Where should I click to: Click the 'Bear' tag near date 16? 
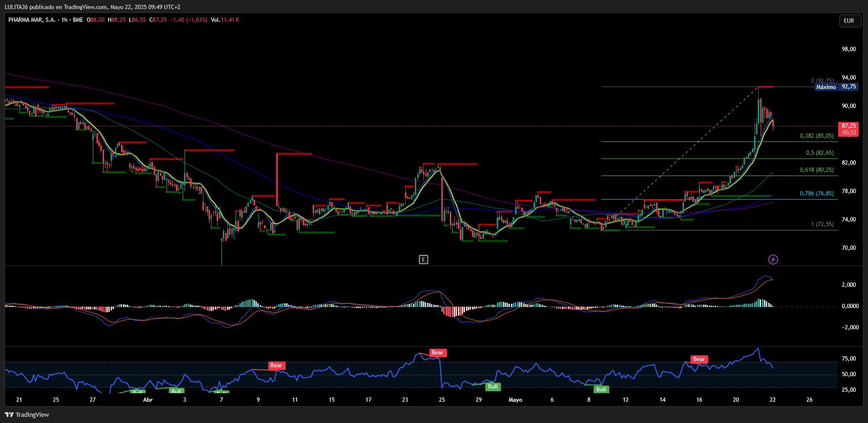699,359
